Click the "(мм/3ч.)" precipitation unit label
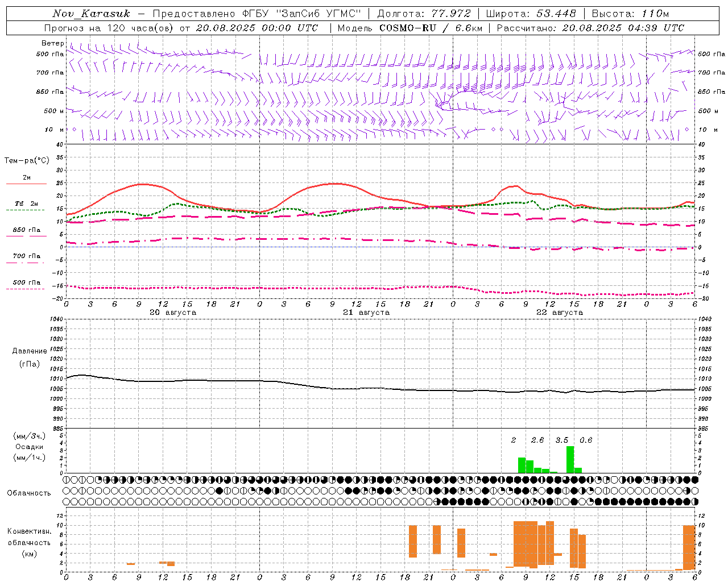The width and height of the screenshot is (728, 582). coord(30,436)
